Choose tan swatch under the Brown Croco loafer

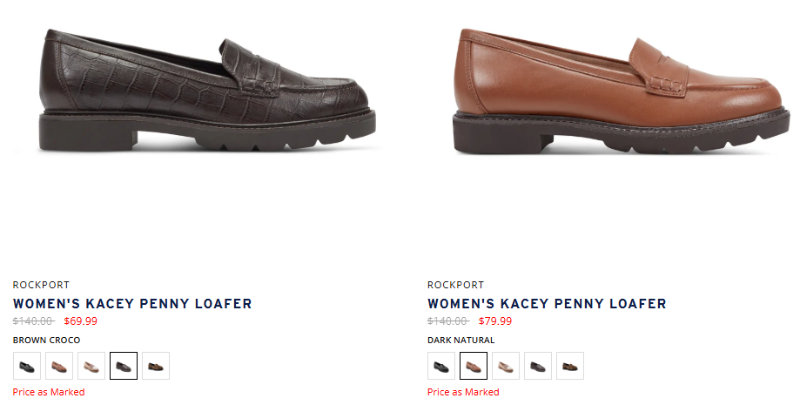point(59,366)
